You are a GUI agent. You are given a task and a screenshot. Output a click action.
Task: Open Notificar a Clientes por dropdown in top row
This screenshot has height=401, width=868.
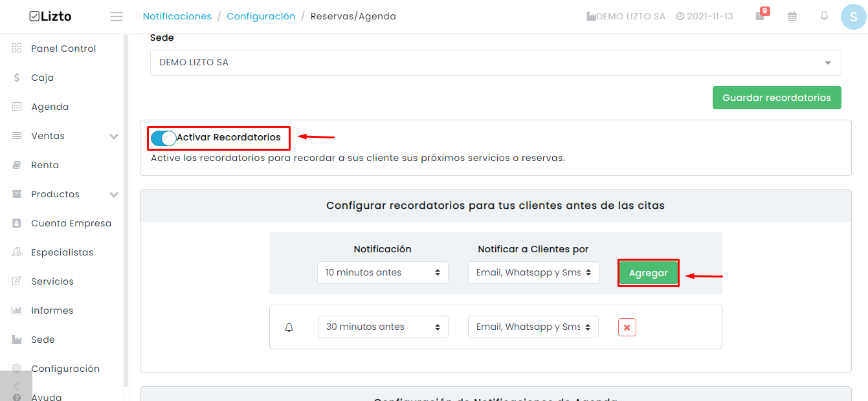point(533,272)
